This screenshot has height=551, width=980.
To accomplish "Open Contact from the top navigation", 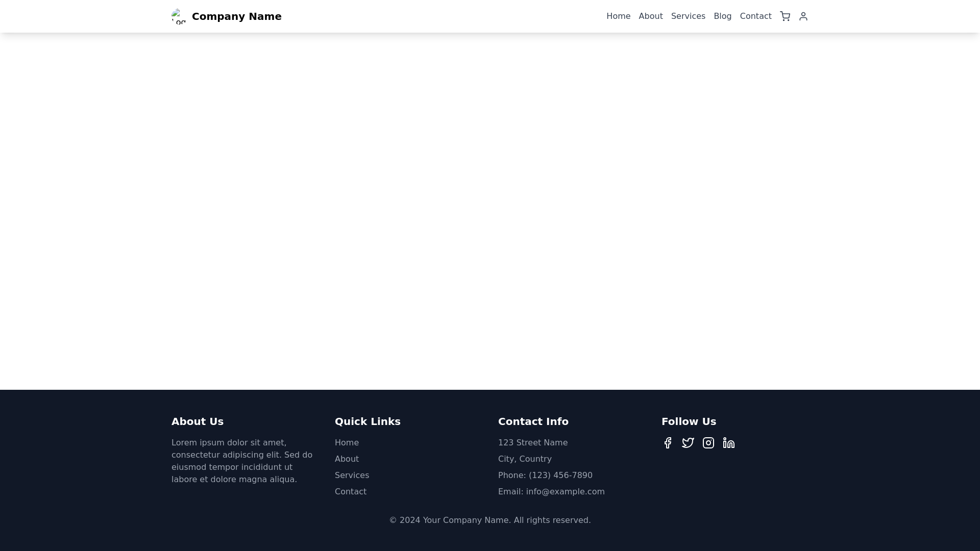I will [755, 16].
